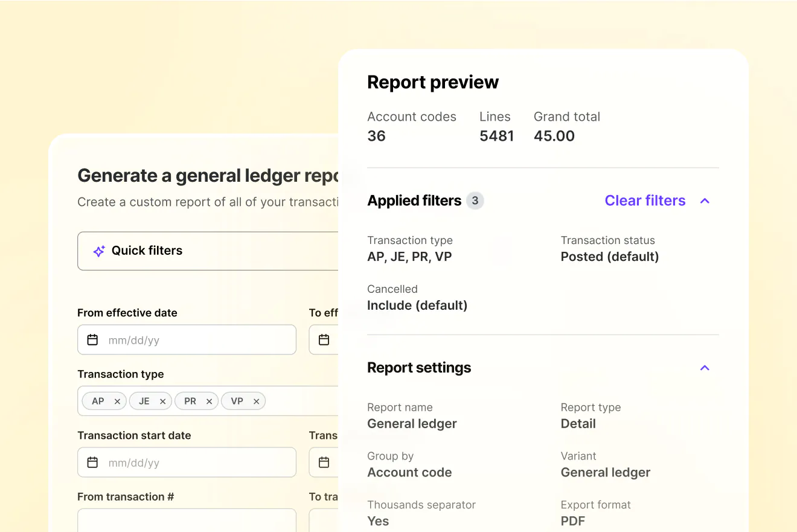The image size is (797, 532).
Task: Click the Report preview title
Action: pyautogui.click(x=433, y=82)
